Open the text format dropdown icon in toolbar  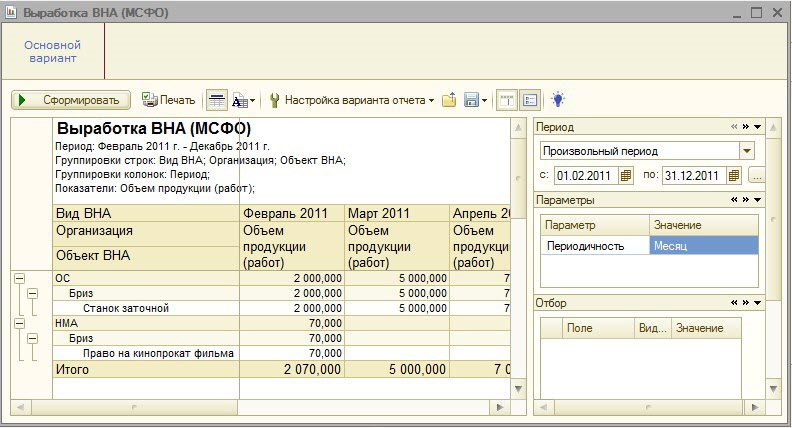tap(243, 100)
